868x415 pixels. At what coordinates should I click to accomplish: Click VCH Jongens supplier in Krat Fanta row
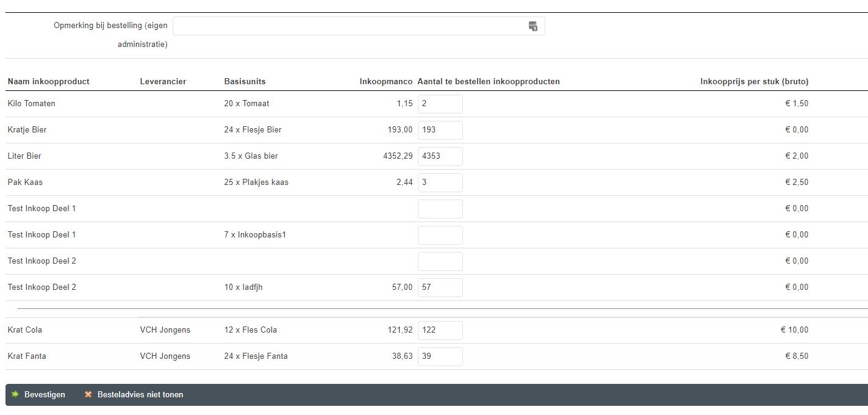[x=165, y=356]
